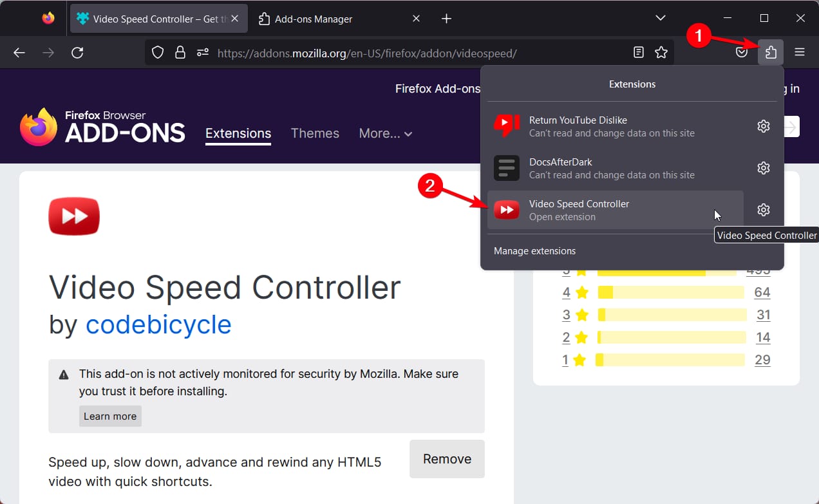The width and height of the screenshot is (819, 504).
Task: Click the large Video Speed Controller add-on icon
Action: 74,216
